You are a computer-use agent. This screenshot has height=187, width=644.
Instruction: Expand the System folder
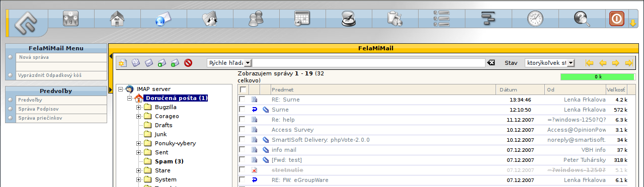[138, 179]
